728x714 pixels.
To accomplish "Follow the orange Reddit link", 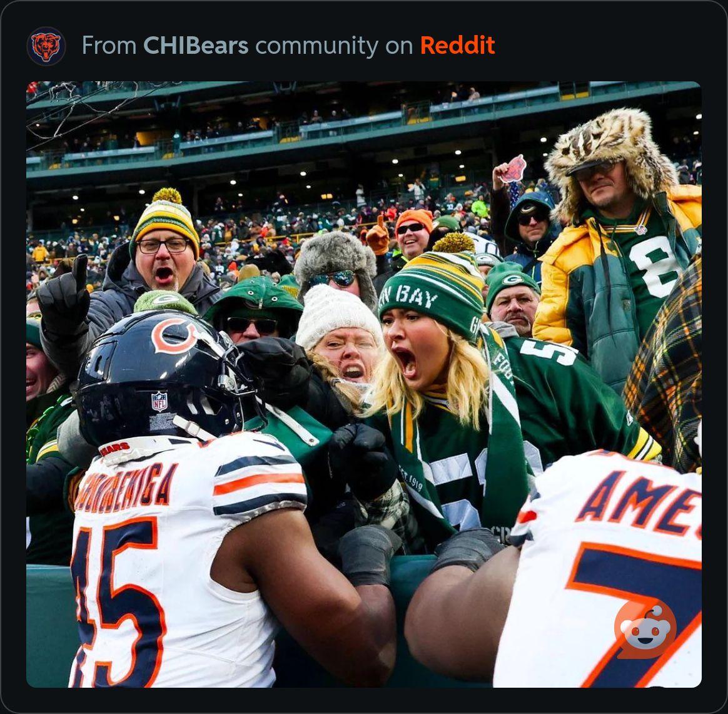I will coord(457,46).
